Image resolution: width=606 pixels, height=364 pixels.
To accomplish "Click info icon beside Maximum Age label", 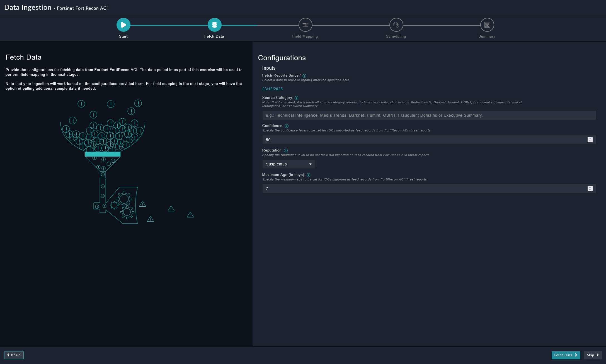I will [x=308, y=175].
